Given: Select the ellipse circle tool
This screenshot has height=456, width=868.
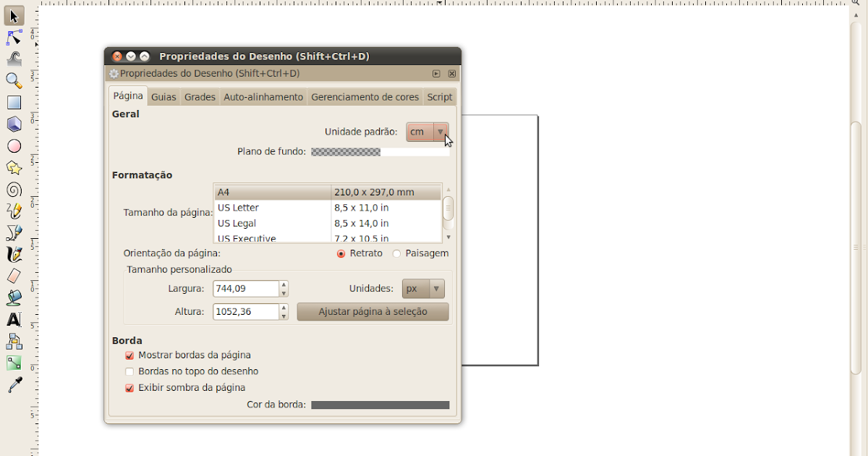Looking at the screenshot, I should (14, 145).
